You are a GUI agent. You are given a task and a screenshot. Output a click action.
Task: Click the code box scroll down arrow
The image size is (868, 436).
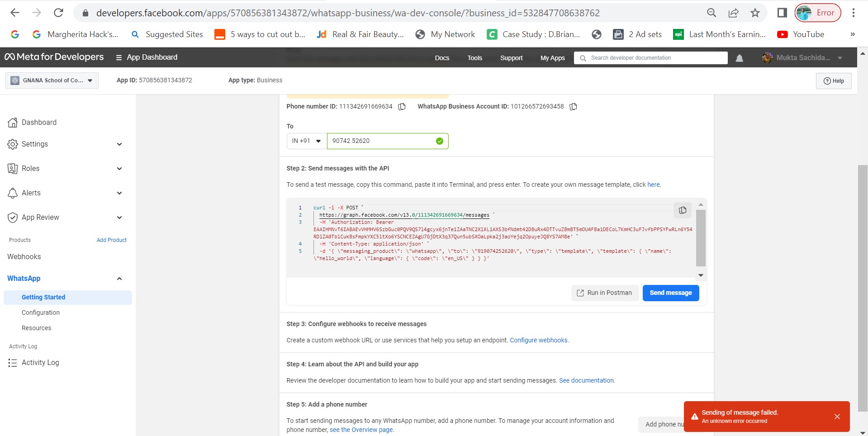701,275
